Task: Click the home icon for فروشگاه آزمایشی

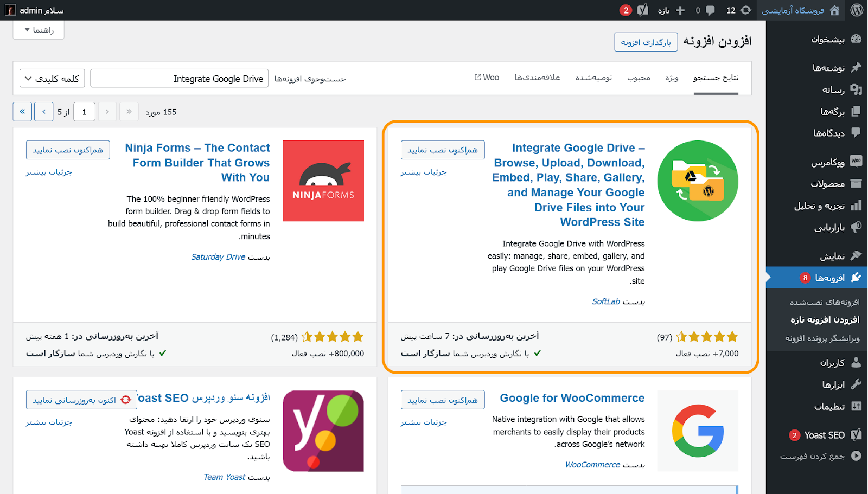Action: (x=834, y=10)
